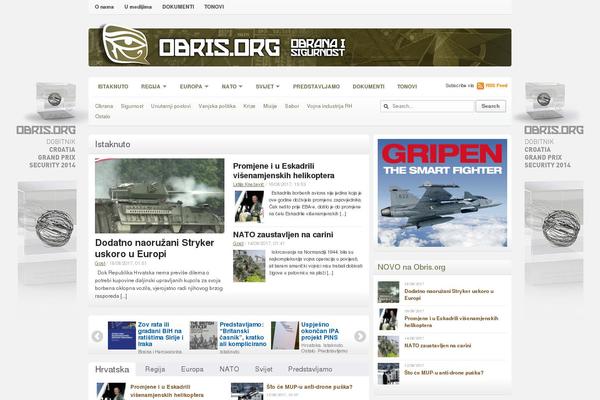Click the RSS Feed orange icon
Viewport: 600px width, 400px height.
coord(480,86)
